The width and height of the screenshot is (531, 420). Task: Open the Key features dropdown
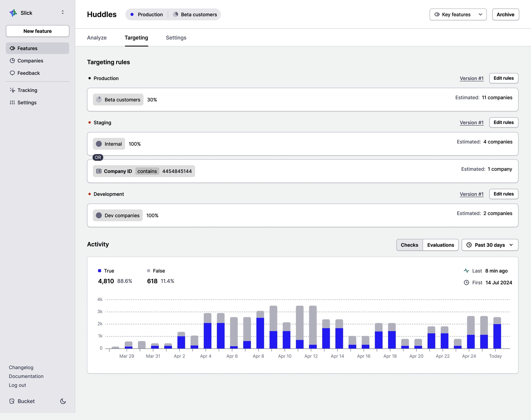458,14
